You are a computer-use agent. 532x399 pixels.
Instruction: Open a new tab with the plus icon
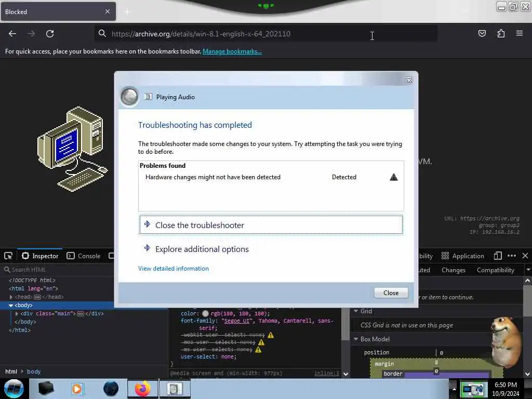click(127, 12)
